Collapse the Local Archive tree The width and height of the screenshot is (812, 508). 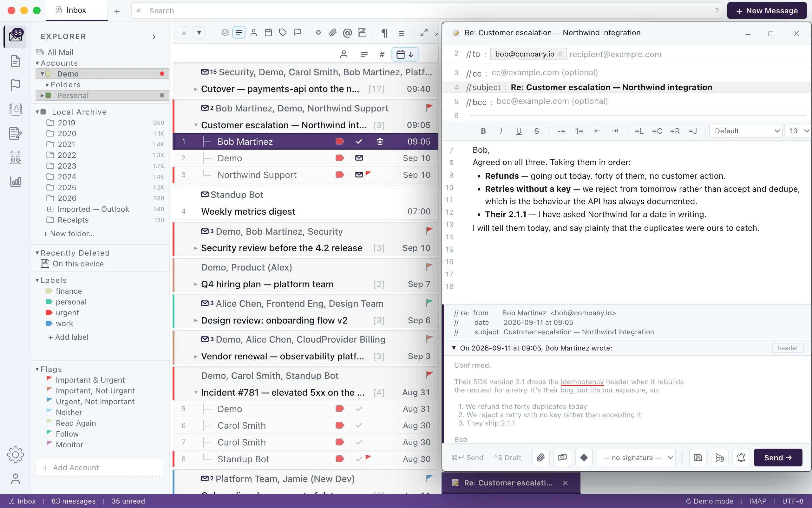37,112
